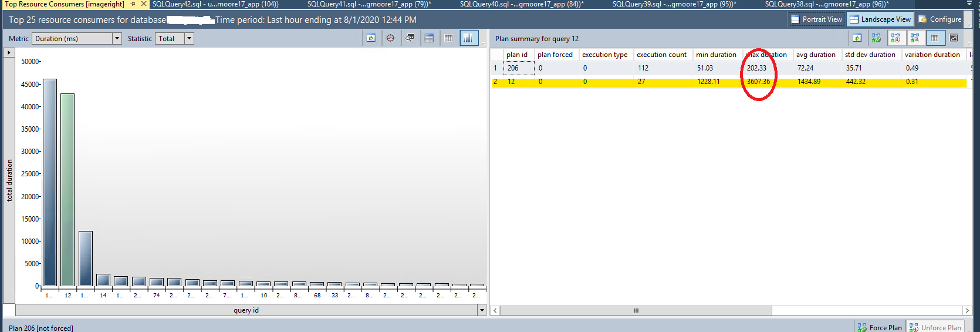The height and width of the screenshot is (332, 980).
Task: Click the plan grid scroll left arrow
Action: [x=495, y=310]
